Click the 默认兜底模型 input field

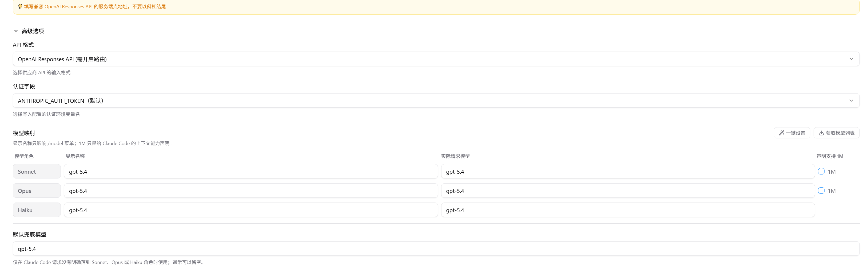[436, 249]
